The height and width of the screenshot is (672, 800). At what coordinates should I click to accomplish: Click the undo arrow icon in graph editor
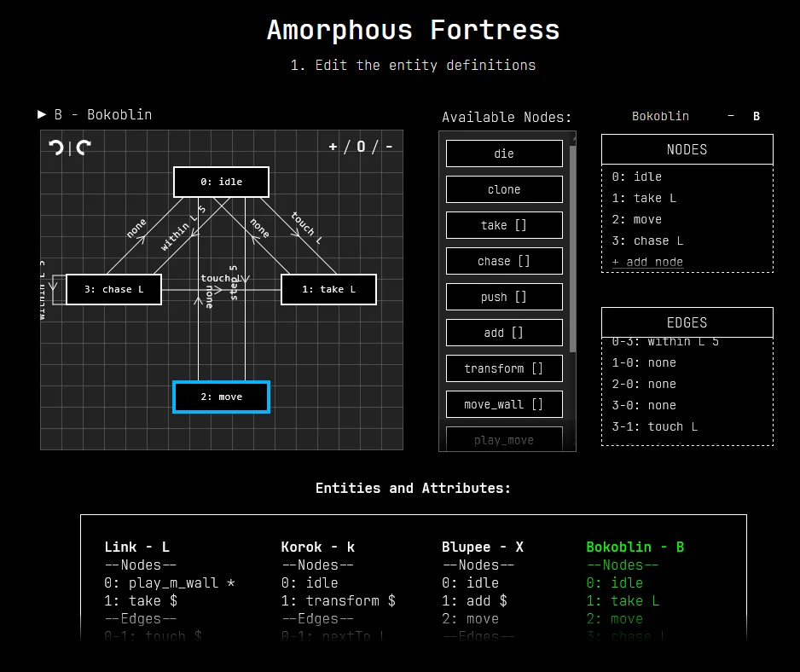56,148
